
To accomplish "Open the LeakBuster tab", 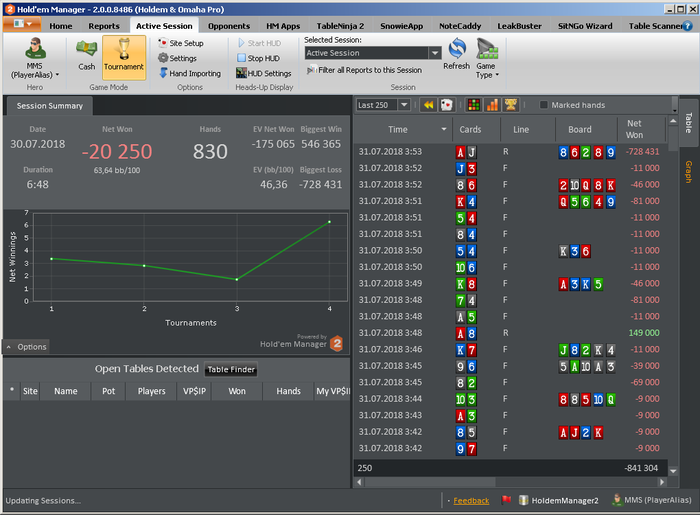I will coord(519,26).
